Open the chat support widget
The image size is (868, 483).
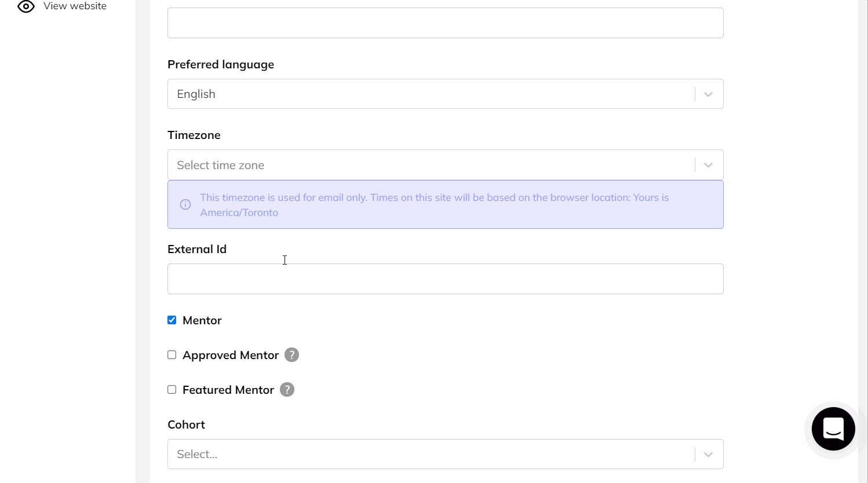(x=833, y=429)
